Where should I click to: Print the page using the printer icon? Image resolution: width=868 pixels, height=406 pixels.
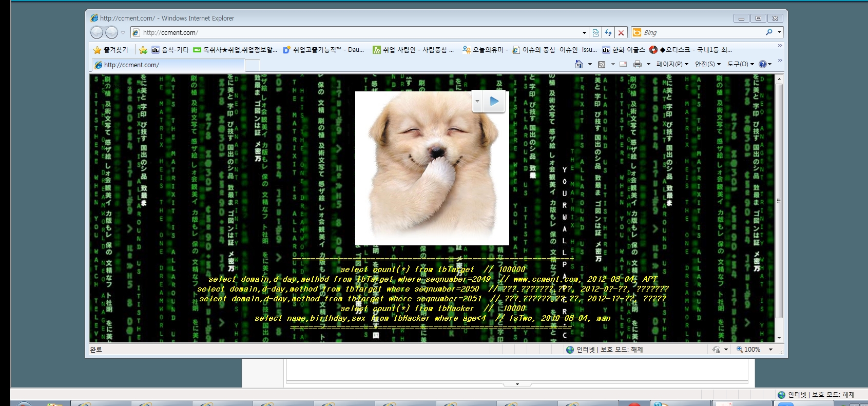pyautogui.click(x=637, y=64)
